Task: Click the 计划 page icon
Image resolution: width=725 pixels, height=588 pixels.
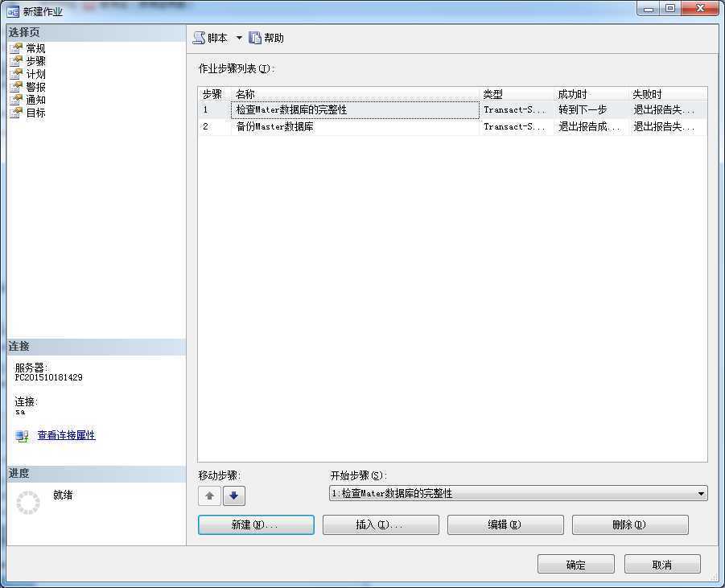Action: pyautogui.click(x=16, y=74)
